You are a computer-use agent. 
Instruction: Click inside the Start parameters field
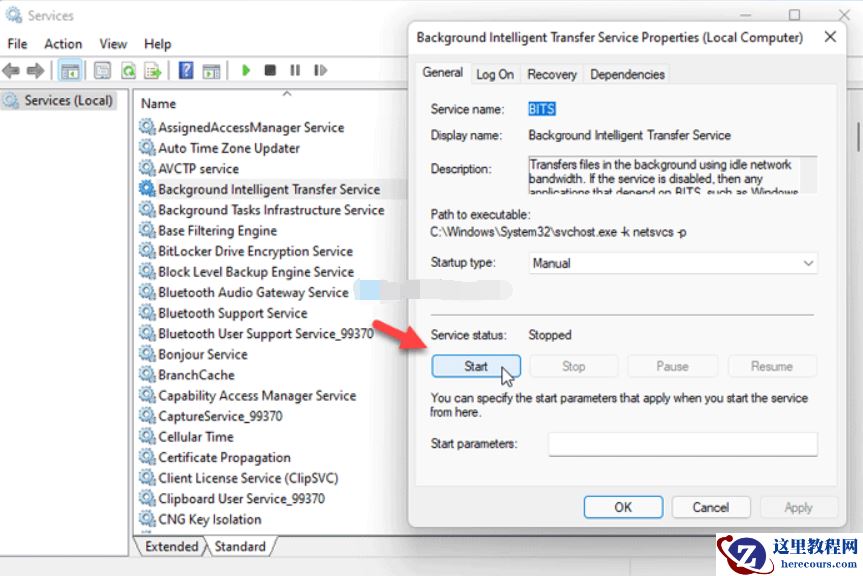(684, 443)
